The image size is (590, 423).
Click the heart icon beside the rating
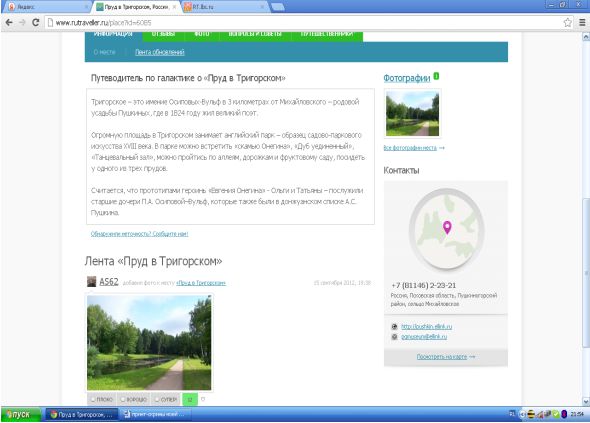203,399
